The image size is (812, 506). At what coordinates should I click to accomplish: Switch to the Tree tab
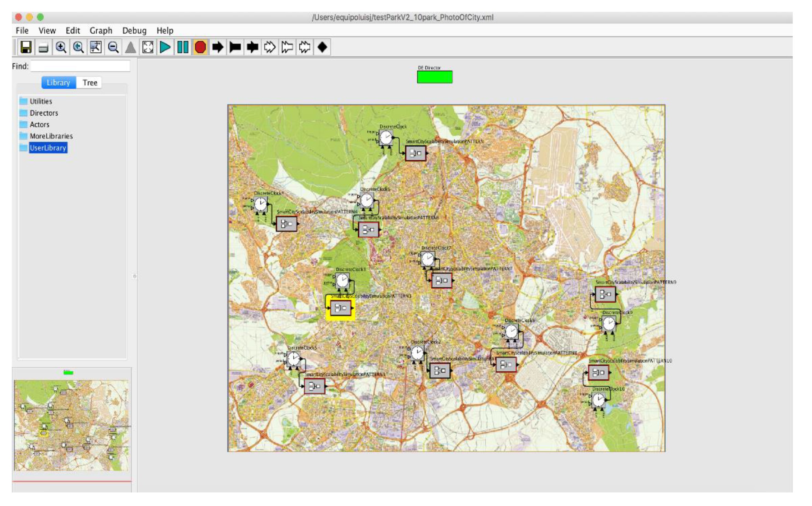[x=90, y=83]
